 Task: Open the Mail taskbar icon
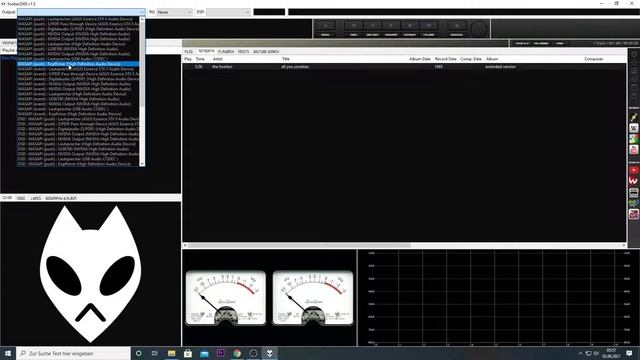204,353
